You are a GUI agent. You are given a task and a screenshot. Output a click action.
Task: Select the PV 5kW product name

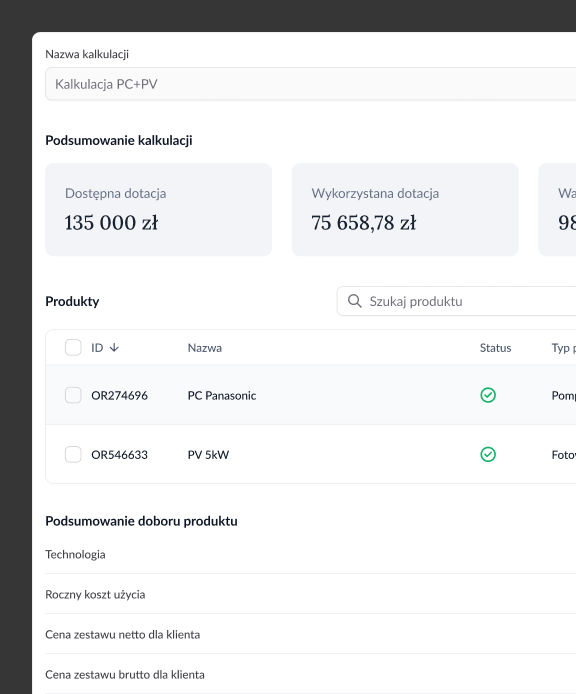pyautogui.click(x=208, y=455)
